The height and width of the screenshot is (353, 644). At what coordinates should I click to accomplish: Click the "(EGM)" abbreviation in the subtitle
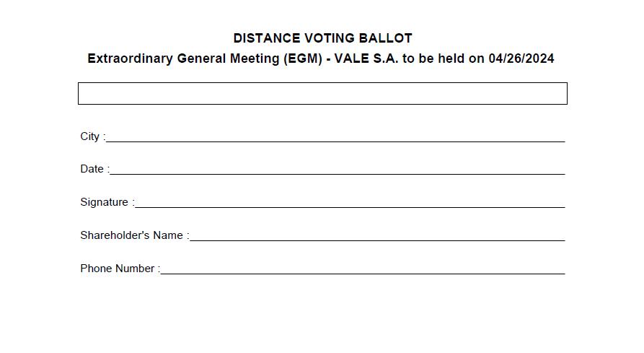pos(303,59)
